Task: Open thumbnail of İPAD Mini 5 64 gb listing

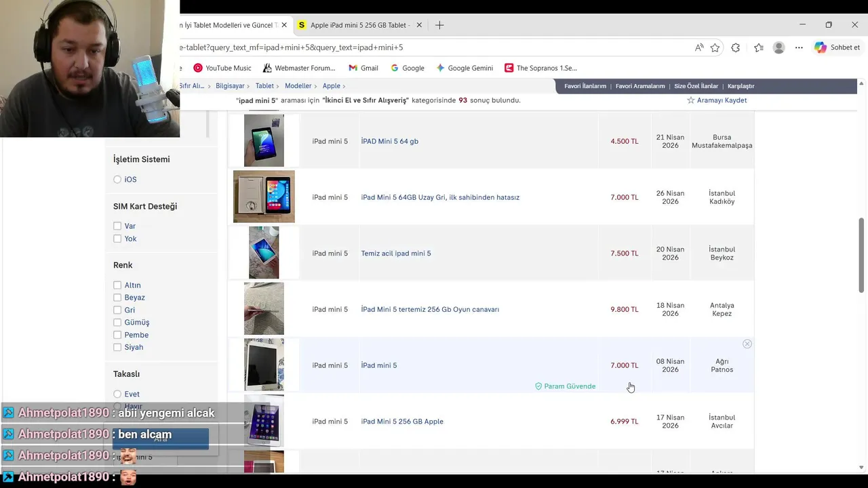Action: coord(264,140)
